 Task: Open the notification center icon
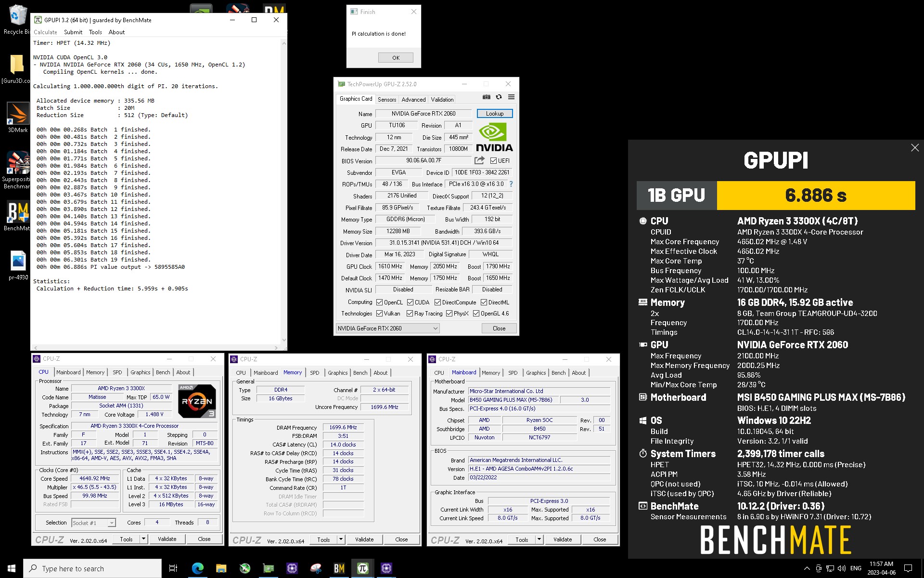pos(908,568)
